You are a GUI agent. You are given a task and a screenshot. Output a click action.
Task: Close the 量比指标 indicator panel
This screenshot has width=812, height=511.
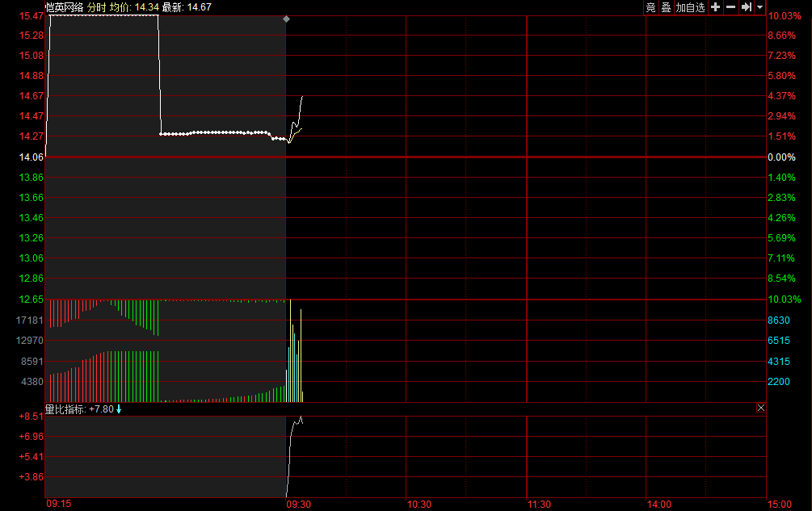[x=760, y=408]
